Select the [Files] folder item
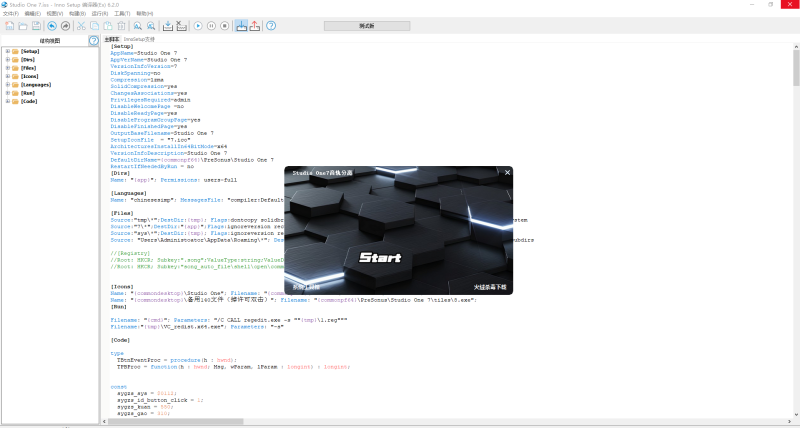Viewport: 800px width, 428px height. (29, 68)
